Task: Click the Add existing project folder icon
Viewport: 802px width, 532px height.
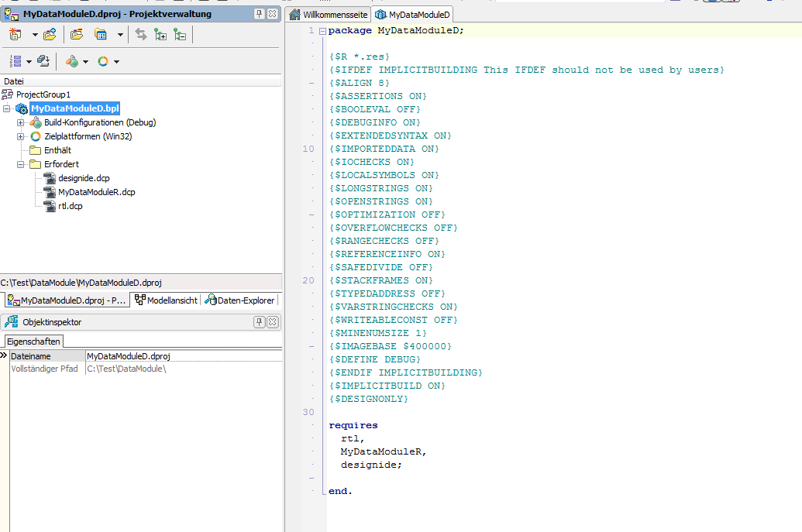Action: pyautogui.click(x=50, y=34)
